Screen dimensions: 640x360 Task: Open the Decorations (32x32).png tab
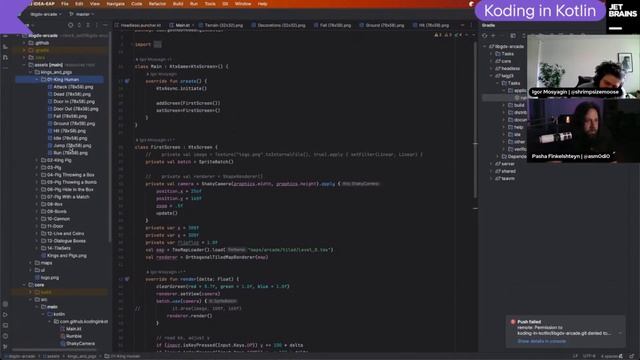278,25
